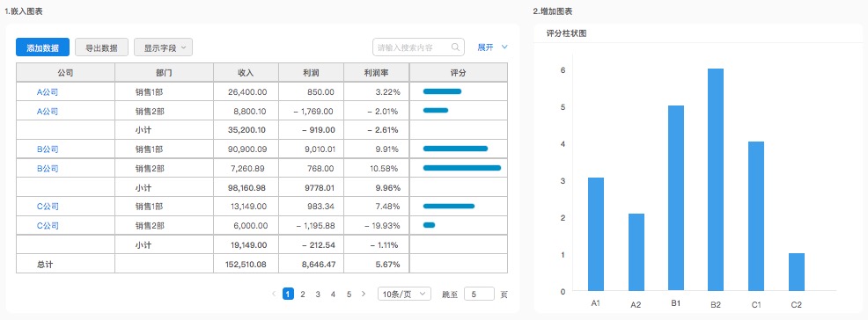Viewport: 868px width, 320px height.
Task: Click the rating bar for B公司 销售2部
Action: click(461, 168)
